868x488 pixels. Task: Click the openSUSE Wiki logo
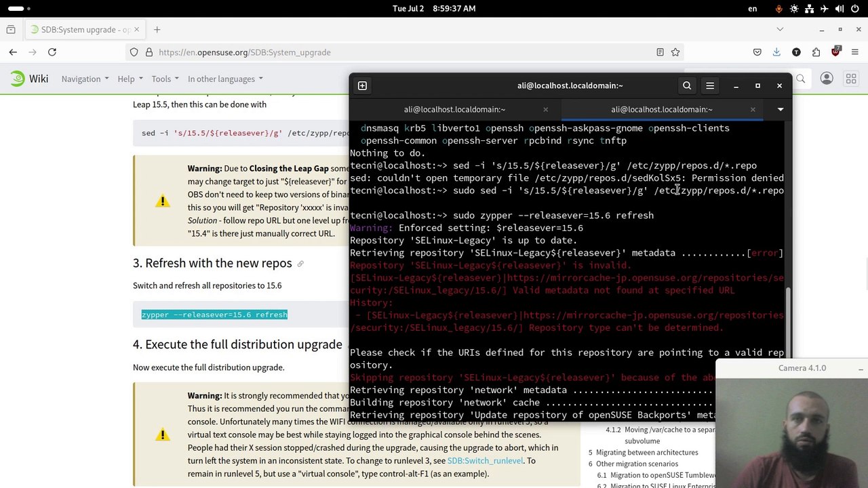tap(29, 79)
